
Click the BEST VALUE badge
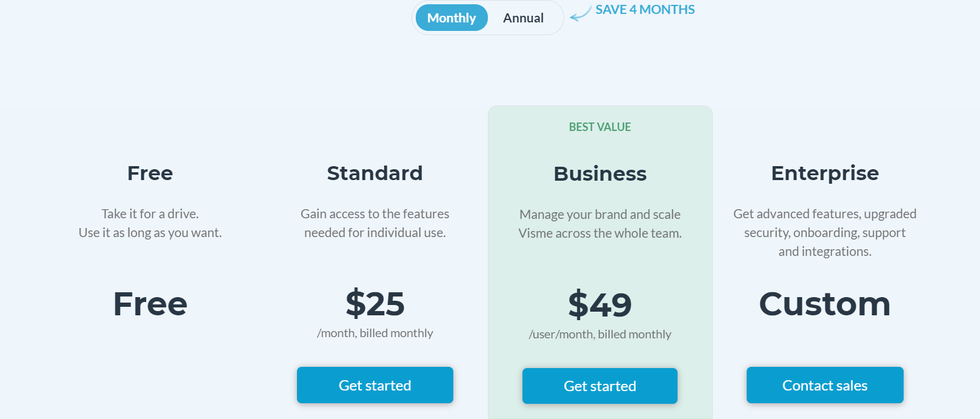pos(599,127)
